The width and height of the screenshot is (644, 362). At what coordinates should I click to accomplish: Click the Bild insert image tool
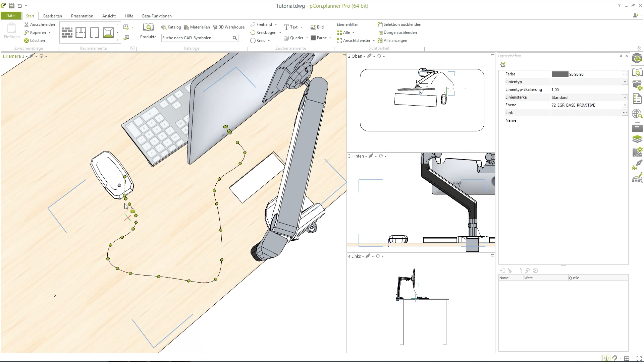[x=317, y=27]
